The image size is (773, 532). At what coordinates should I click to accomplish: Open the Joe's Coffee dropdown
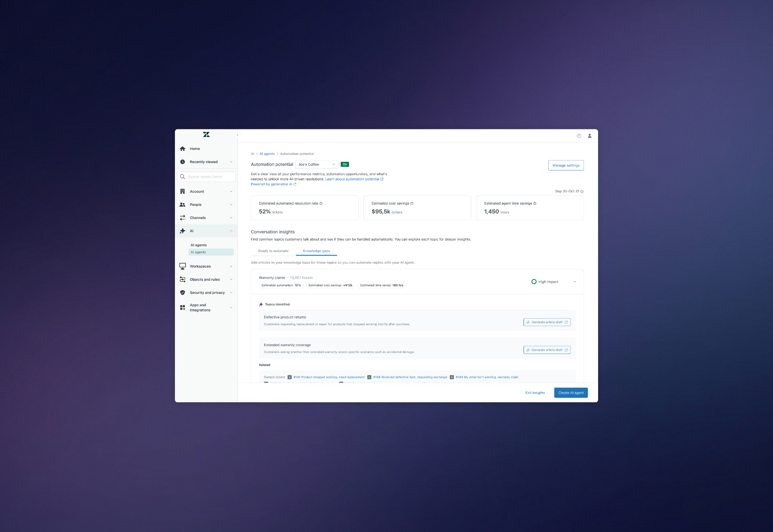pyautogui.click(x=317, y=164)
